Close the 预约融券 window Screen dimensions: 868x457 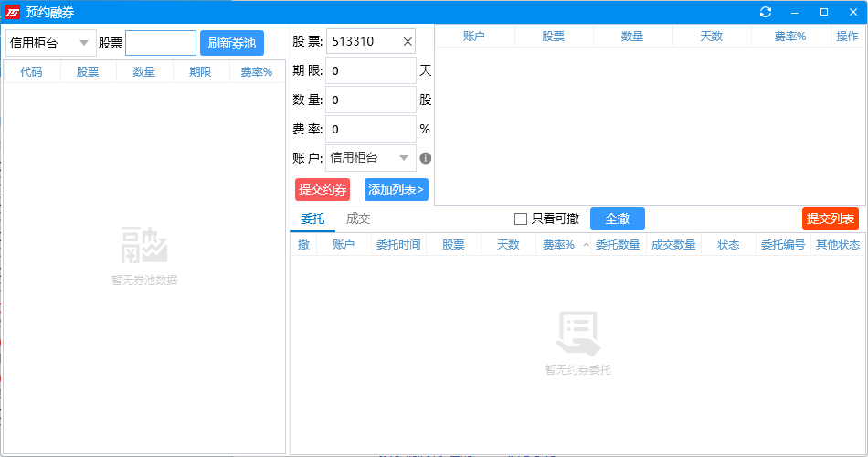(853, 12)
